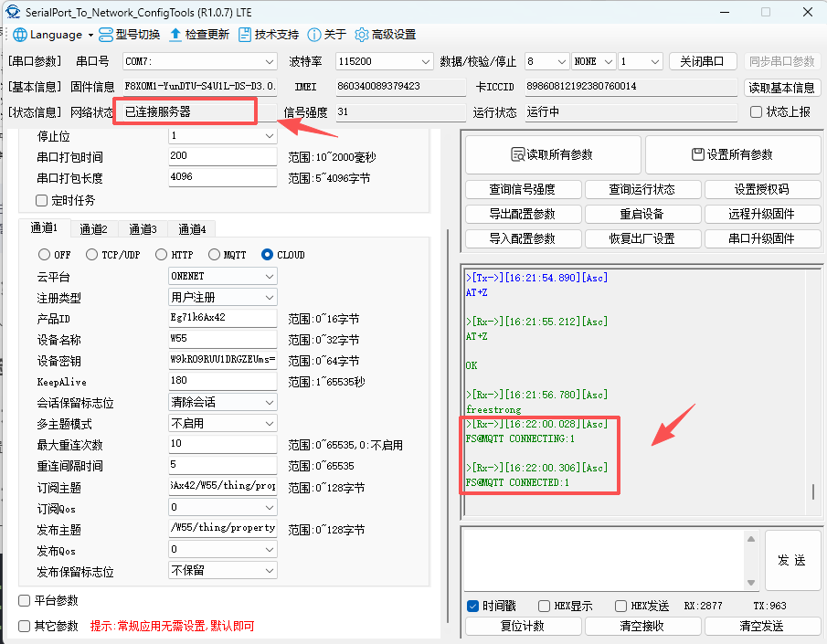
Task: Check the 其它参数 checkbox
Action: point(25,626)
